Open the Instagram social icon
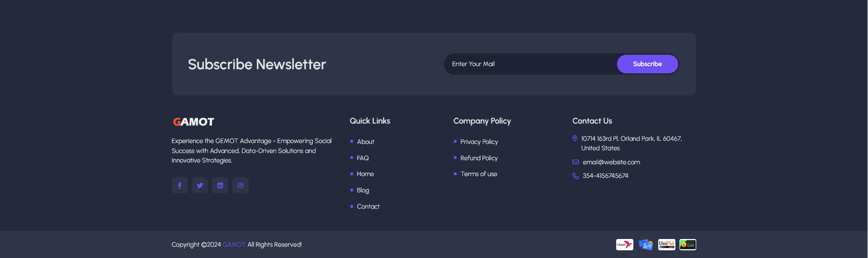Viewport: 868px width, 258px height. point(241,185)
